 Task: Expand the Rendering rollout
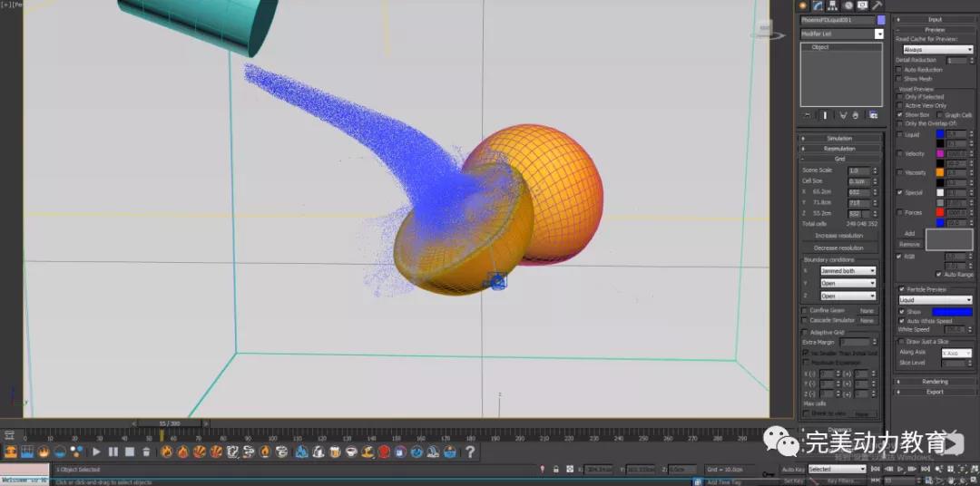(935, 382)
